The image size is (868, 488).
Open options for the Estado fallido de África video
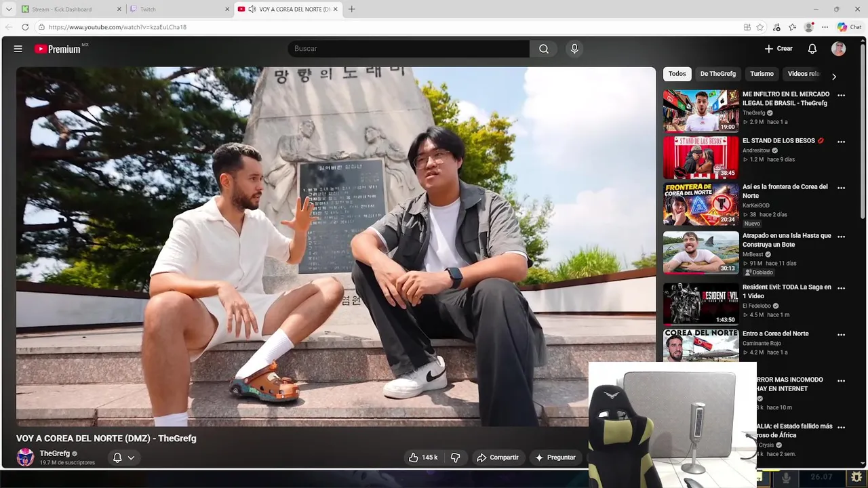pos(841,428)
